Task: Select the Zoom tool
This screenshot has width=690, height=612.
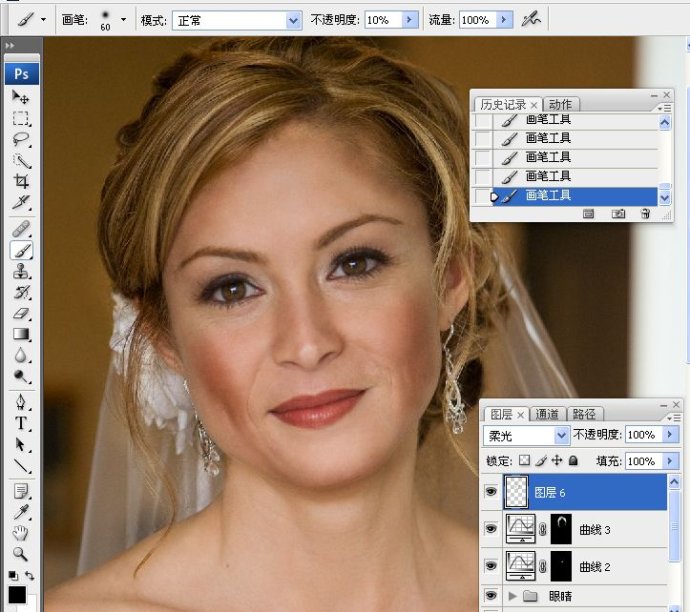Action: coord(20,554)
